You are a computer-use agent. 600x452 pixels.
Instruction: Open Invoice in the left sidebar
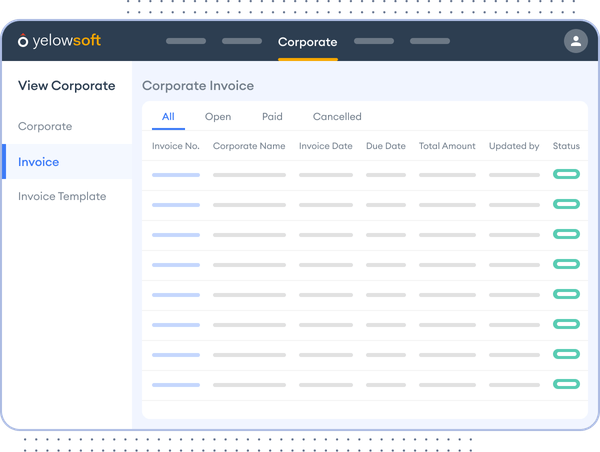pos(67,162)
